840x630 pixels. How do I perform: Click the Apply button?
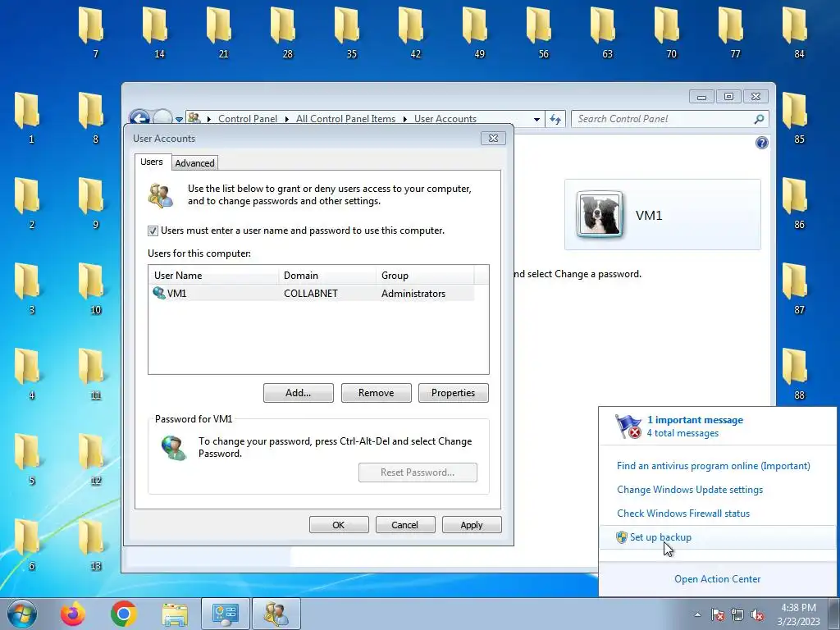[472, 525]
